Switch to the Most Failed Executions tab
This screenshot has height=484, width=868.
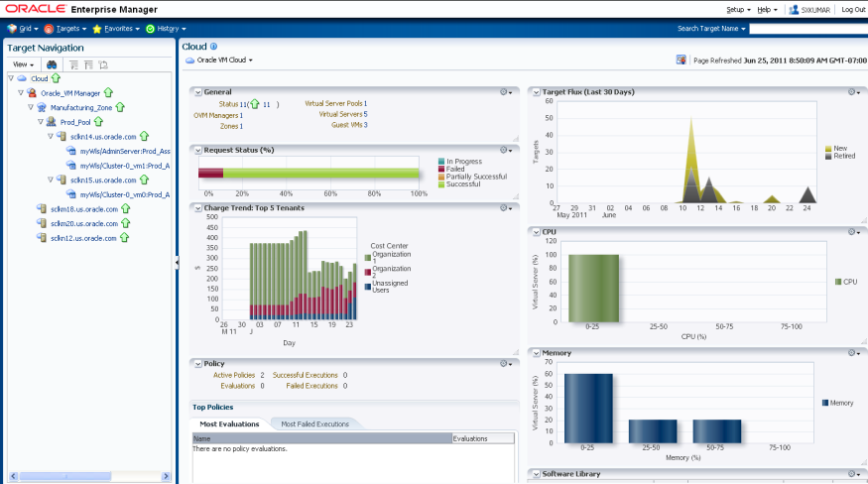pyautogui.click(x=315, y=424)
